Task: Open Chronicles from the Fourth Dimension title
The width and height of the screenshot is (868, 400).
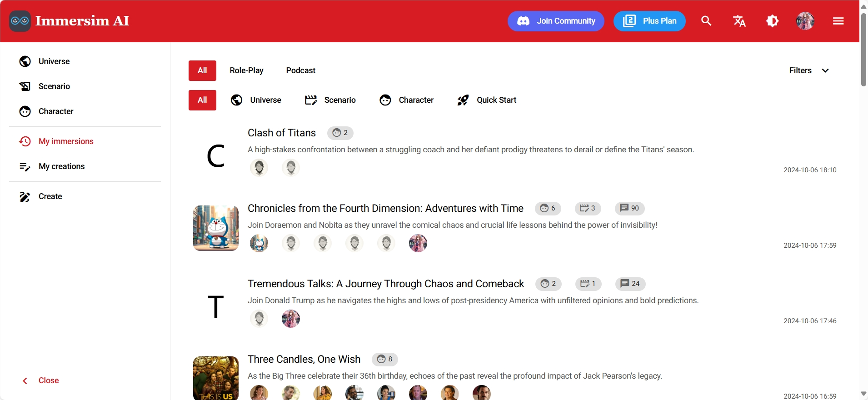Action: [x=385, y=208]
